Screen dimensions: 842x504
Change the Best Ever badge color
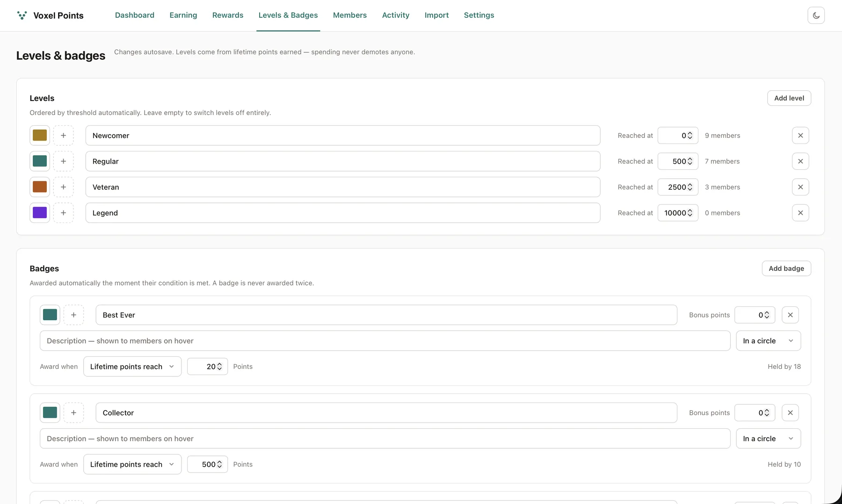pos(50,315)
